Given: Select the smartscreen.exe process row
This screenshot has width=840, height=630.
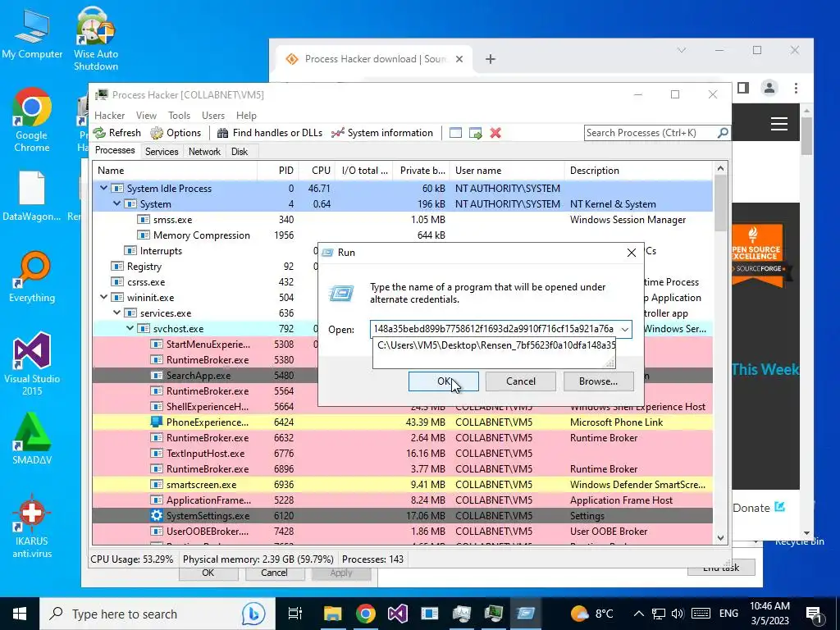Looking at the screenshot, I should tap(402, 485).
